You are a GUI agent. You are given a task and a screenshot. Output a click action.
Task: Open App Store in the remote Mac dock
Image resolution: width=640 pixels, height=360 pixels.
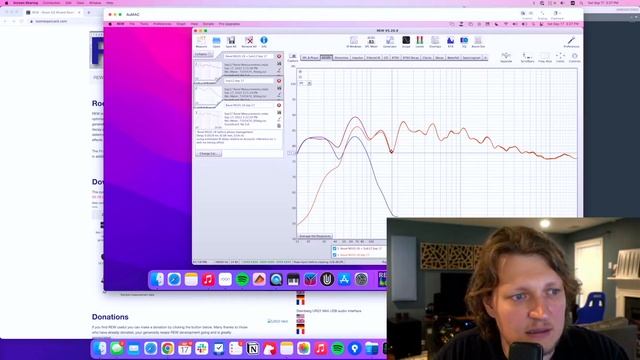(x=344, y=280)
